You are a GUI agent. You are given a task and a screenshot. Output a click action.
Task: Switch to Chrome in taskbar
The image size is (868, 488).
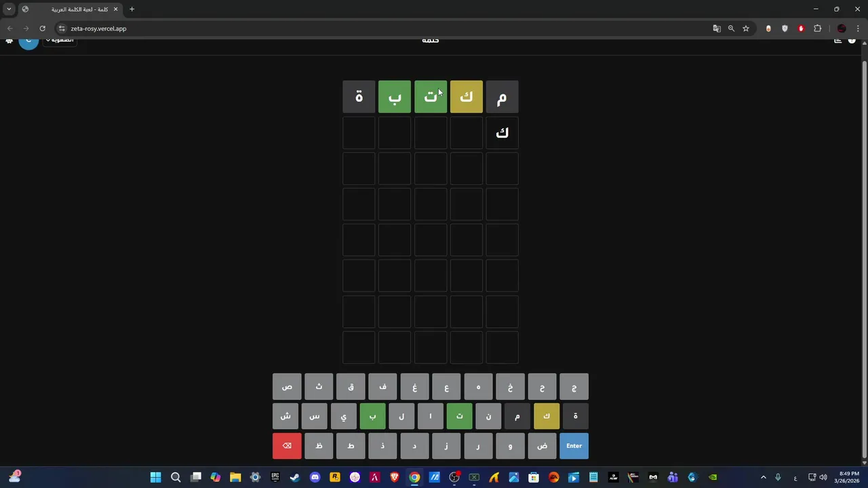pos(414,477)
